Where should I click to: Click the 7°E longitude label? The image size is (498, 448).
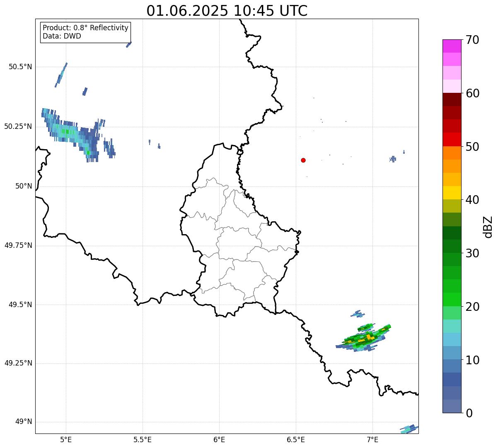[x=372, y=439]
